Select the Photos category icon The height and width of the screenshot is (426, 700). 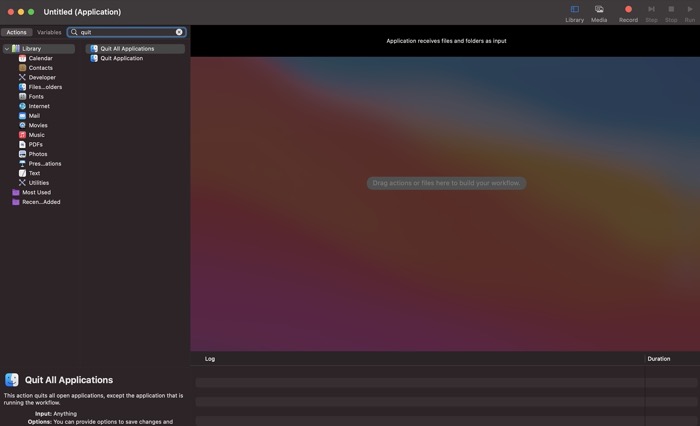tap(22, 154)
